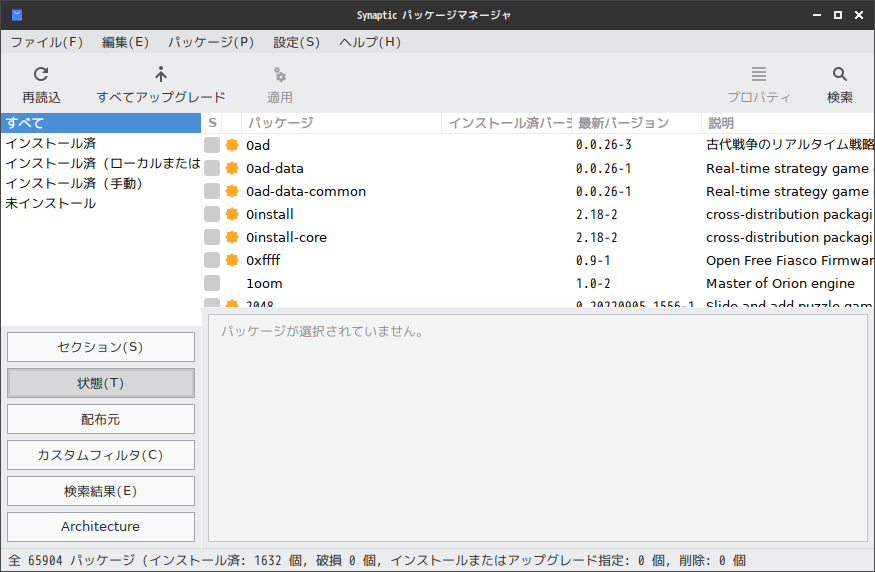Image resolution: width=875 pixels, height=572 pixels.
Task: Open プロパティ properties toolbar icon
Action: (758, 74)
